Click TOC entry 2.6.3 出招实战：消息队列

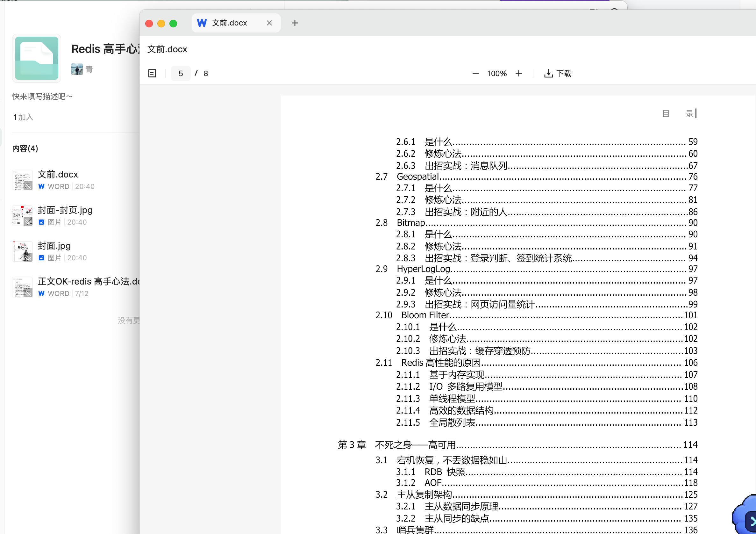(x=546, y=166)
